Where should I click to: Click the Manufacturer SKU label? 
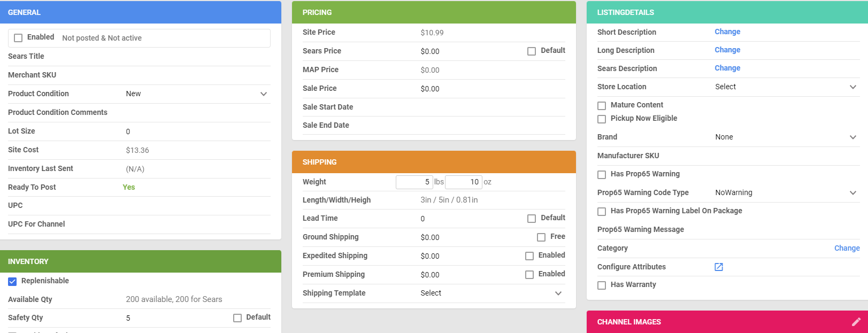pyautogui.click(x=628, y=156)
